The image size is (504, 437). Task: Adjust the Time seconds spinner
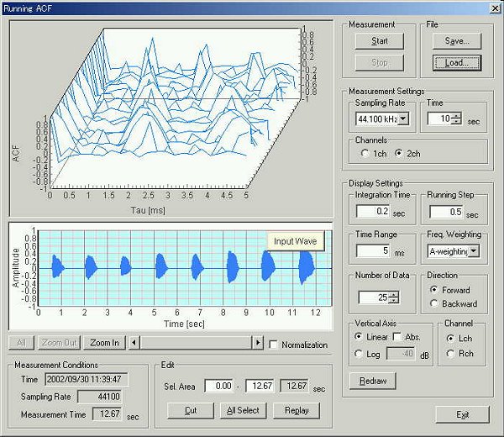coord(456,118)
